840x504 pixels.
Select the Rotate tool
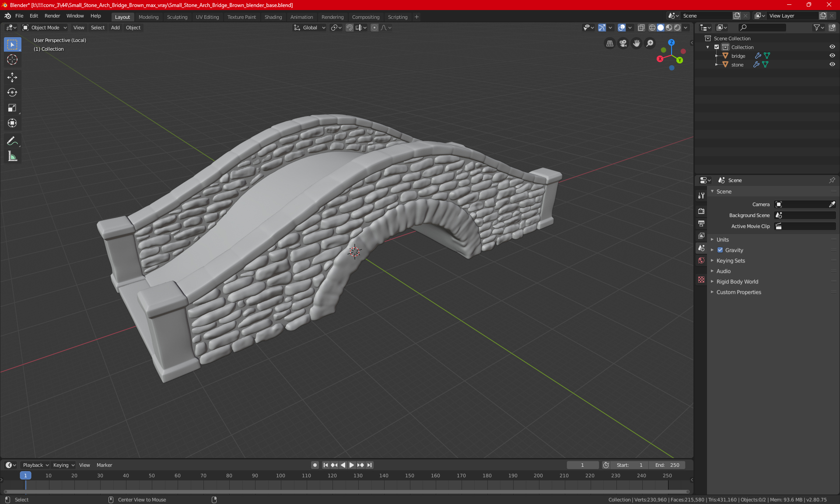(x=12, y=93)
